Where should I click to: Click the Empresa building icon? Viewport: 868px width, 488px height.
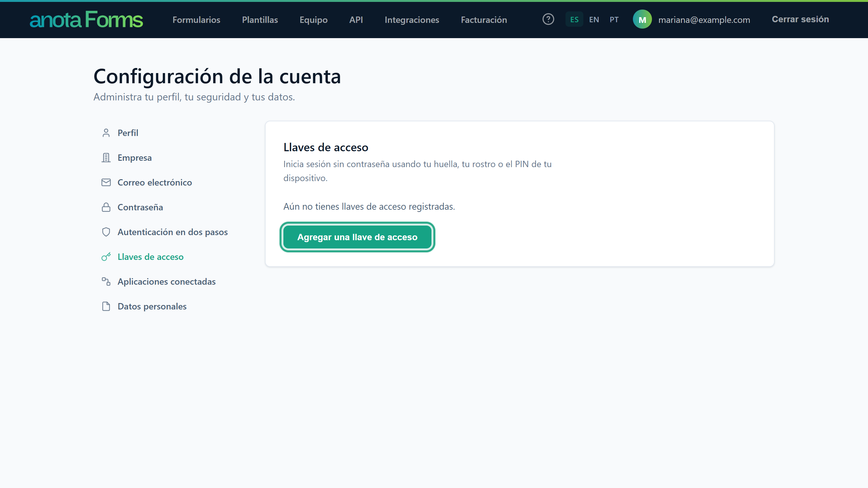tap(106, 158)
